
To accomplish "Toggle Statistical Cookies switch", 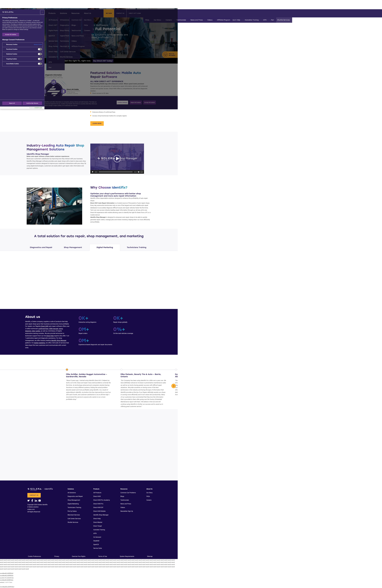I will [40, 54].
